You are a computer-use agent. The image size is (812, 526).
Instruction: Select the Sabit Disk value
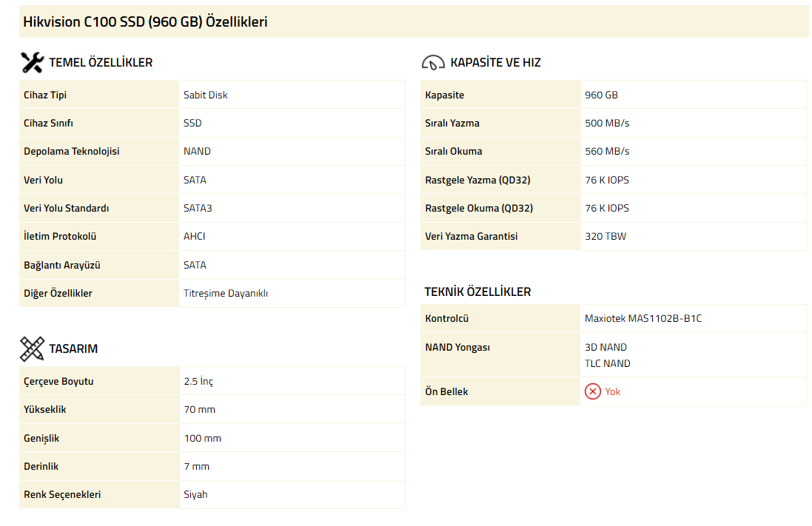(206, 95)
